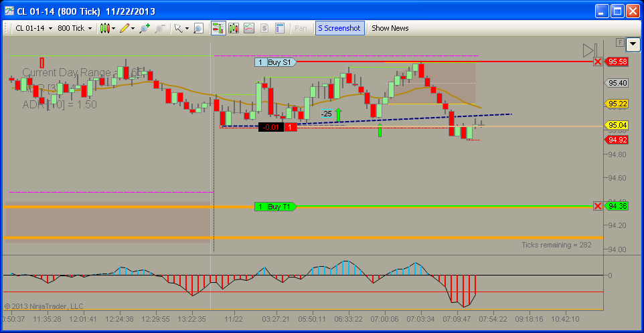Click the 95.58 red price marker

(617, 62)
